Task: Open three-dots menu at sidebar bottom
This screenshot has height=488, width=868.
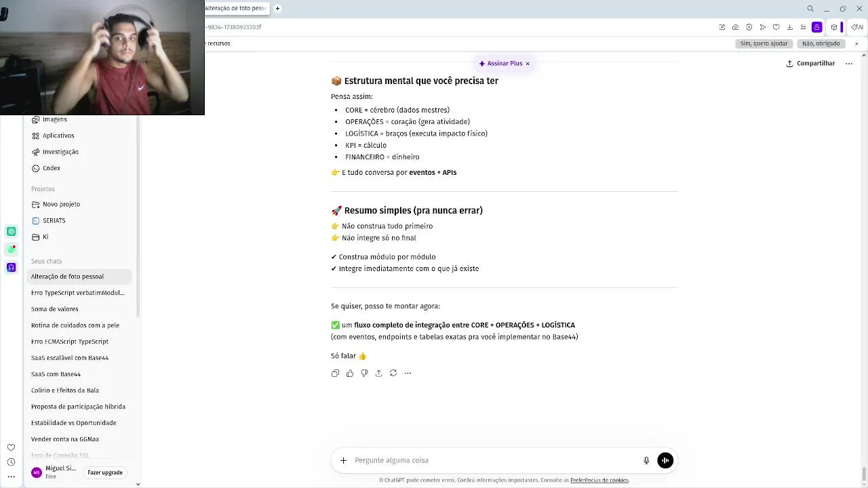Action: pos(11,476)
